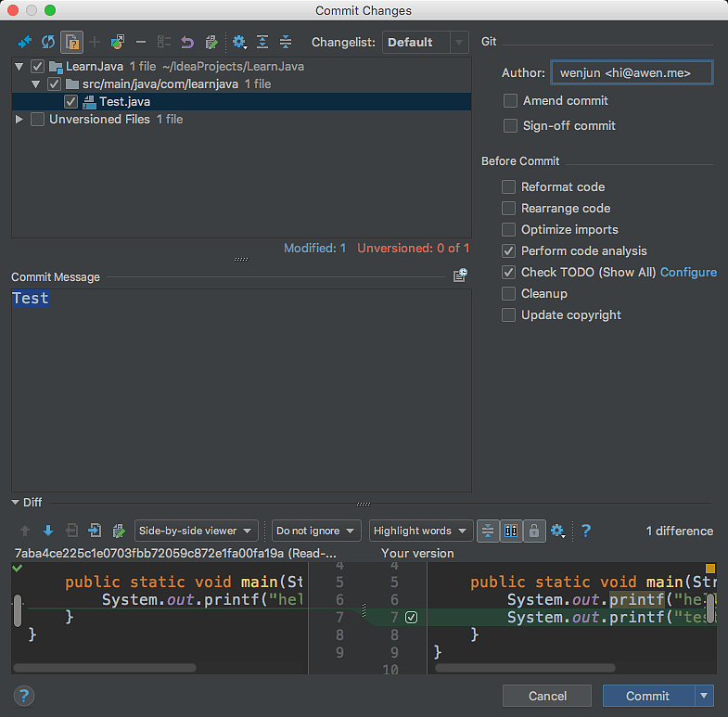728x717 pixels.
Task: Click into the Author input field
Action: 631,72
